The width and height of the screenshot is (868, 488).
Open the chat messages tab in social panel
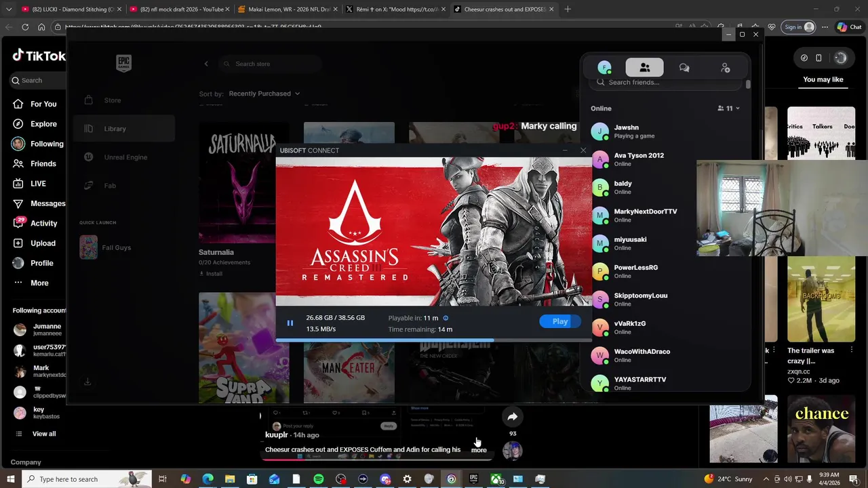684,68
